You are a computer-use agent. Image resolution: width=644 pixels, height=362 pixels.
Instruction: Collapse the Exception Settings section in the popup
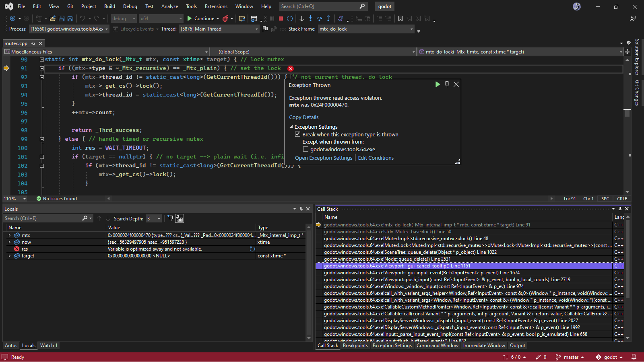point(291,127)
